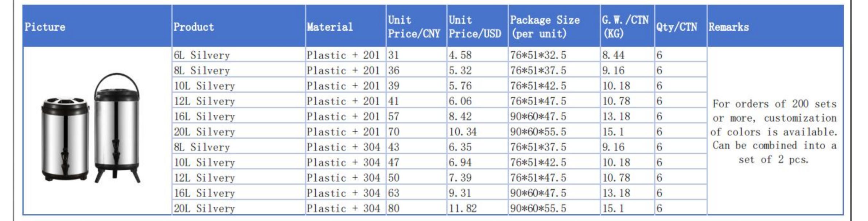Select the Qty/CTN column header

coord(681,26)
